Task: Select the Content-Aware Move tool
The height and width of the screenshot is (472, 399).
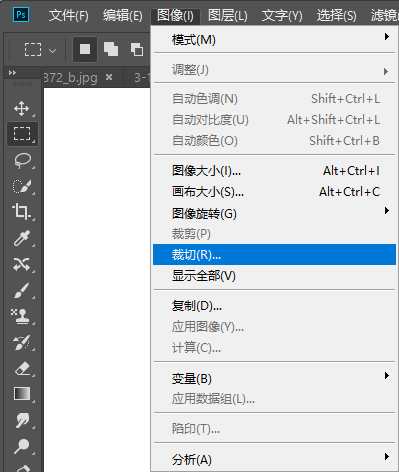Action: coord(22,264)
